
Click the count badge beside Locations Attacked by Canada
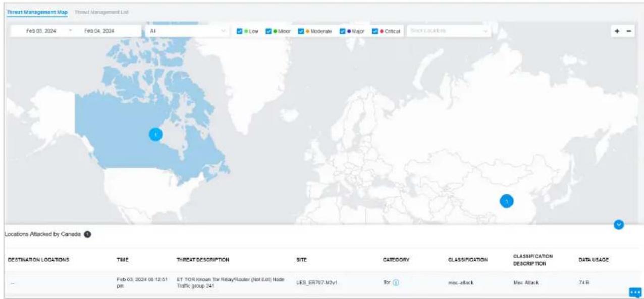point(88,234)
